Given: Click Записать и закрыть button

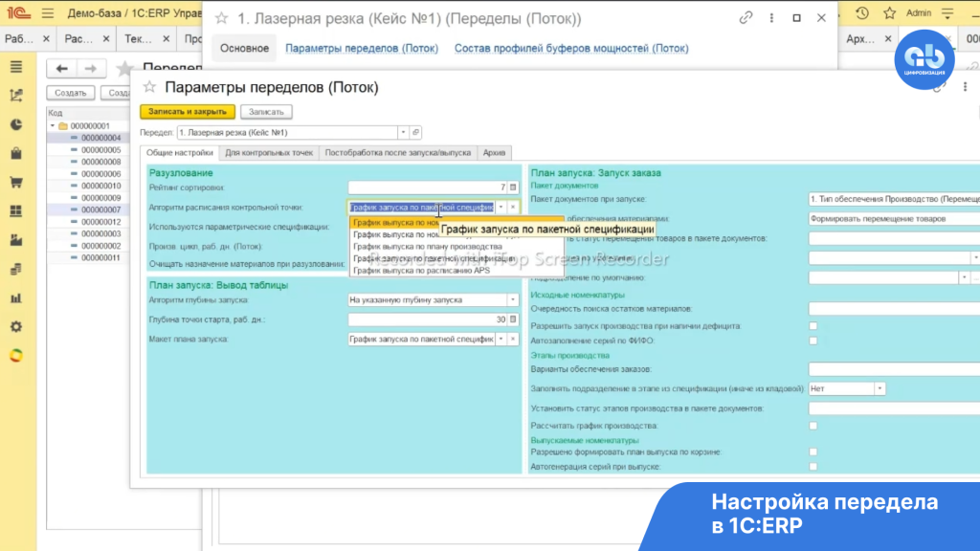Looking at the screenshot, I should pos(188,112).
